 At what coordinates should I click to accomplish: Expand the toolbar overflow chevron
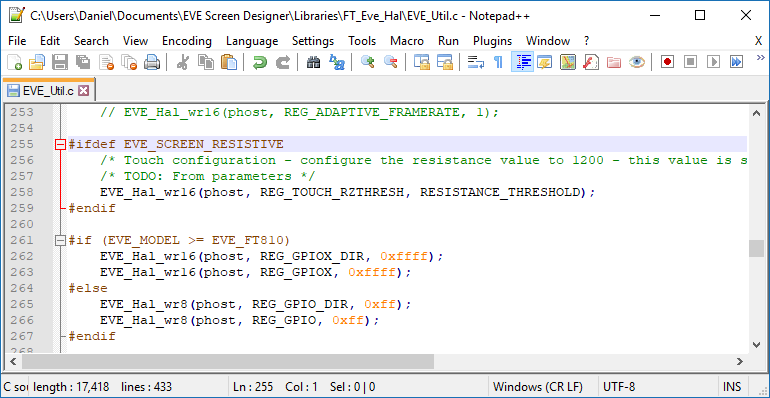coord(761,57)
